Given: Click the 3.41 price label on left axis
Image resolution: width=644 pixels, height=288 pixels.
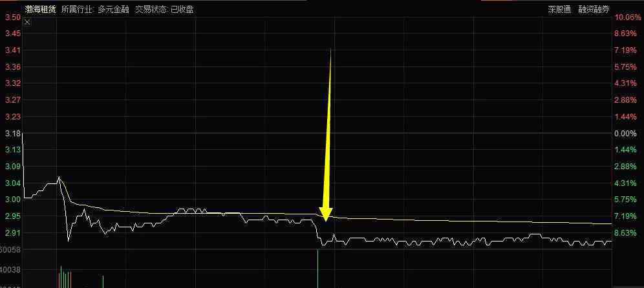Looking at the screenshot, I should [12, 50].
